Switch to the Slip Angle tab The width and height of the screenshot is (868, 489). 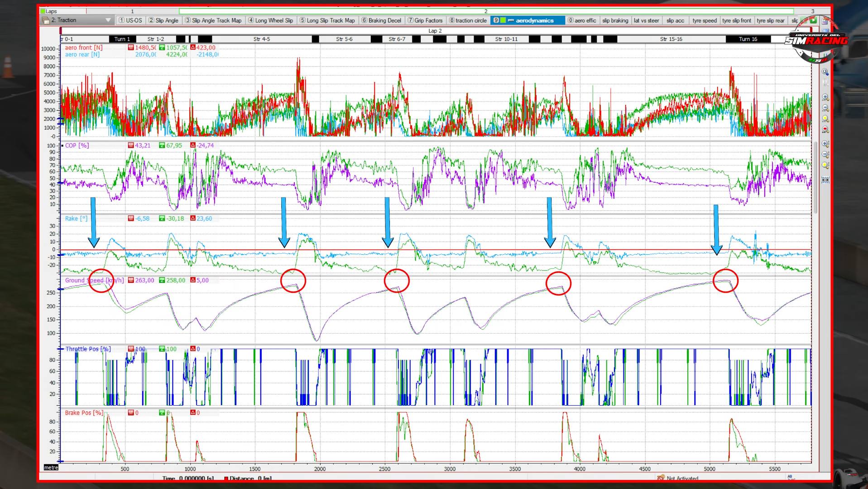163,20
